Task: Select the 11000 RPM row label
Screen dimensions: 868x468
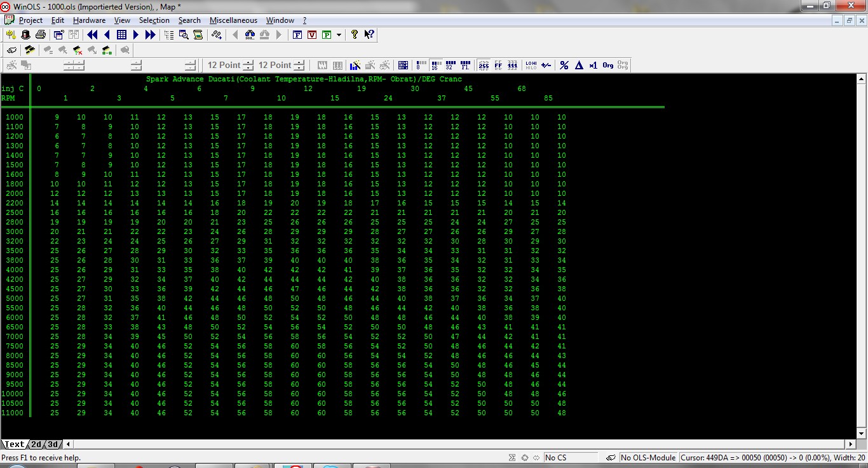Action: click(x=12, y=413)
